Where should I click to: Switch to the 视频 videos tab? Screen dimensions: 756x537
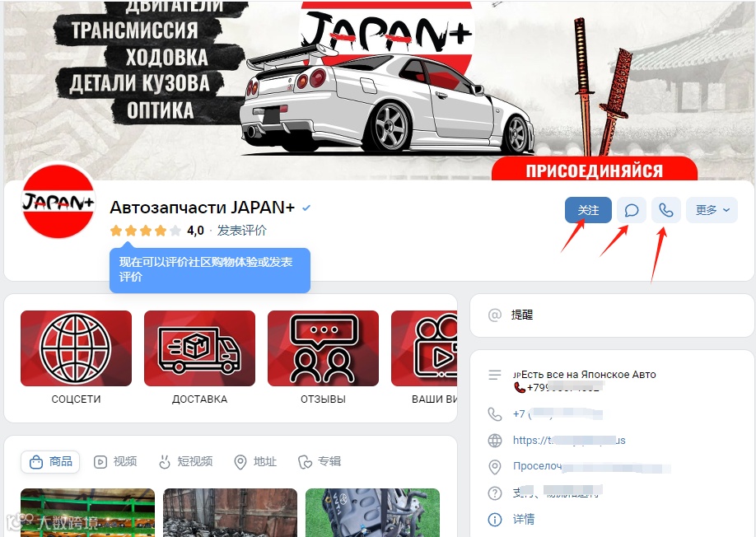click(x=115, y=462)
